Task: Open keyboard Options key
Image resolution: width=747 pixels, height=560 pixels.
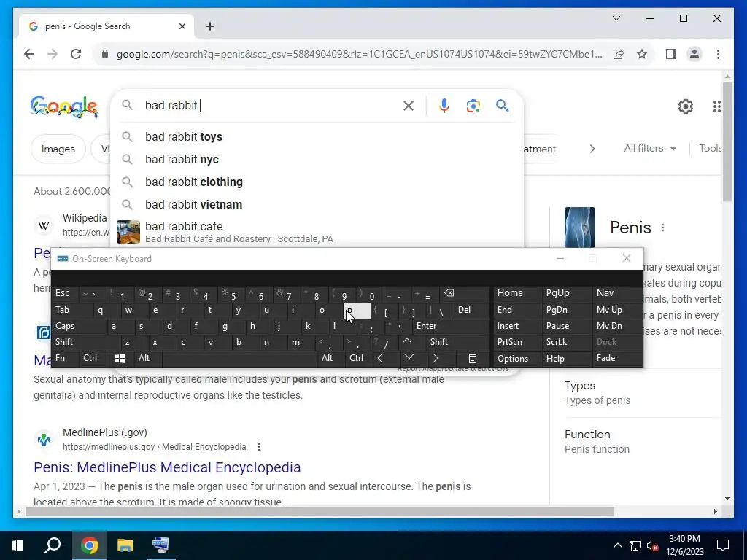Action: tap(517, 359)
